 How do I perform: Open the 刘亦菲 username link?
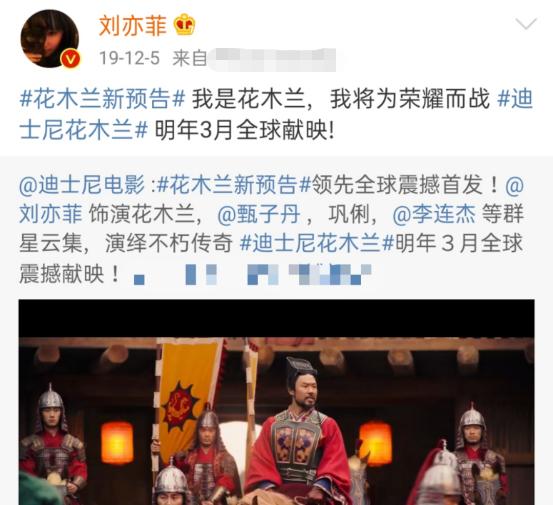pyautogui.click(x=133, y=25)
